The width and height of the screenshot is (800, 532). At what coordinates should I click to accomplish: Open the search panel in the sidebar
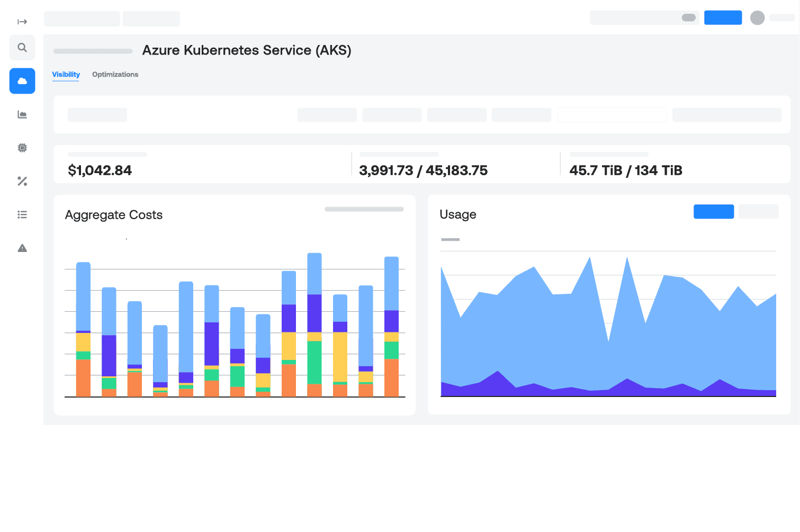coord(22,47)
